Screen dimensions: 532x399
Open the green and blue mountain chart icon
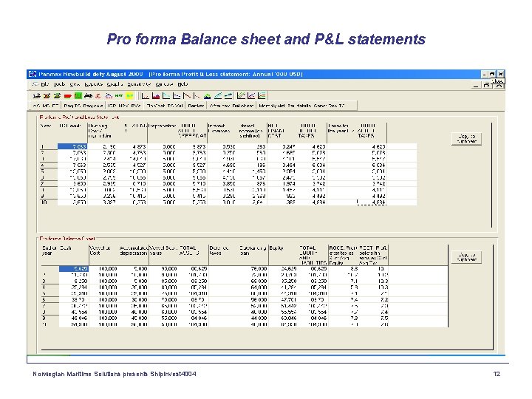point(208,96)
